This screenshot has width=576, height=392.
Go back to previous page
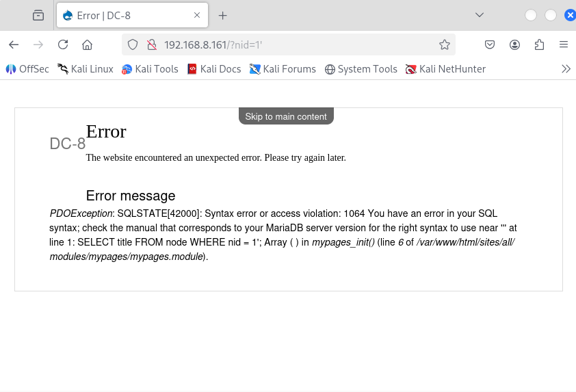coord(14,44)
